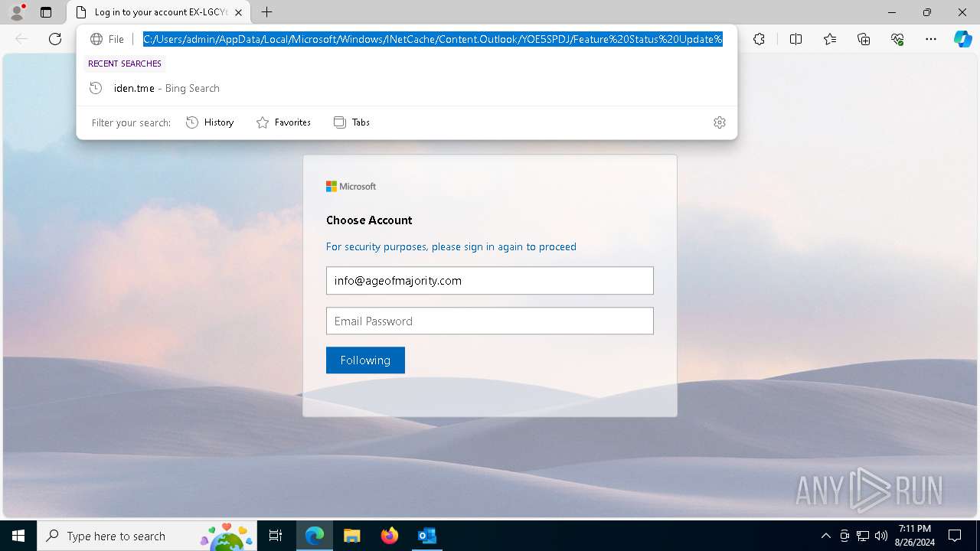The image size is (980, 551).
Task: Open the network tray icon
Action: (863, 536)
